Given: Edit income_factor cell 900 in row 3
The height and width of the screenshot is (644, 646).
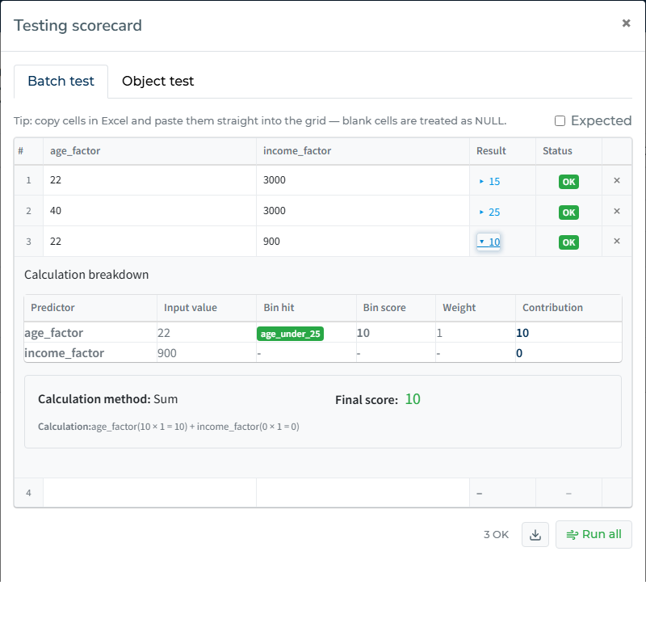Looking at the screenshot, I should (x=363, y=241).
